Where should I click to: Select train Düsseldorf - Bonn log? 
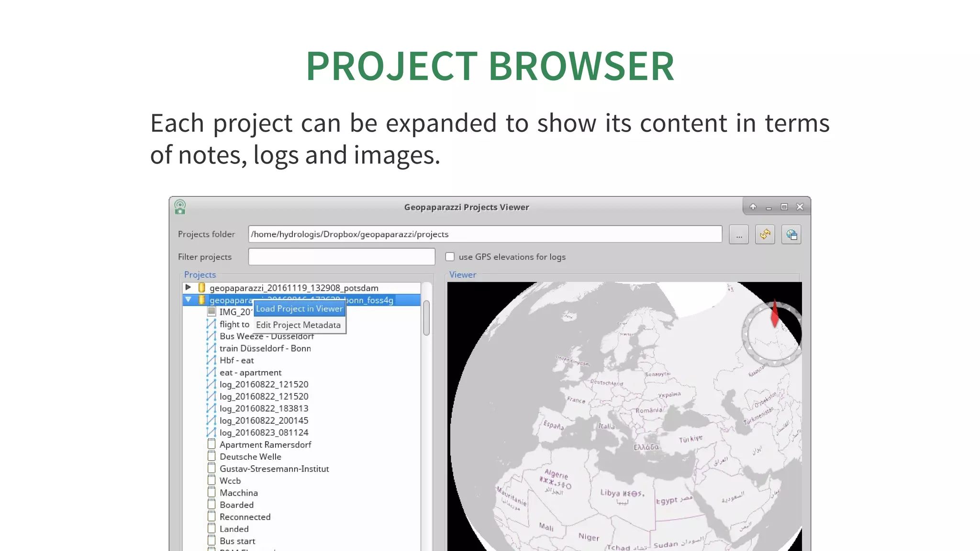(265, 348)
